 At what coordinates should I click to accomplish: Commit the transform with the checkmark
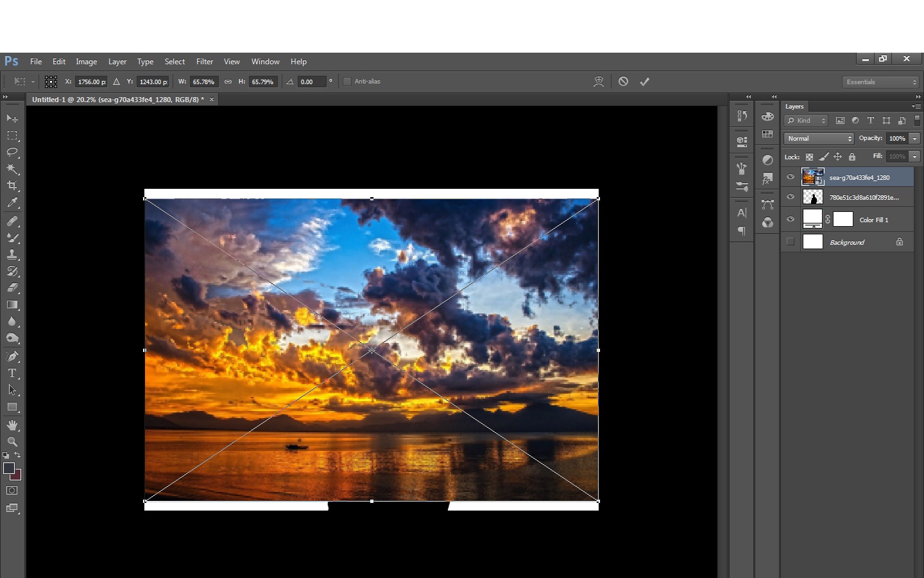click(644, 82)
